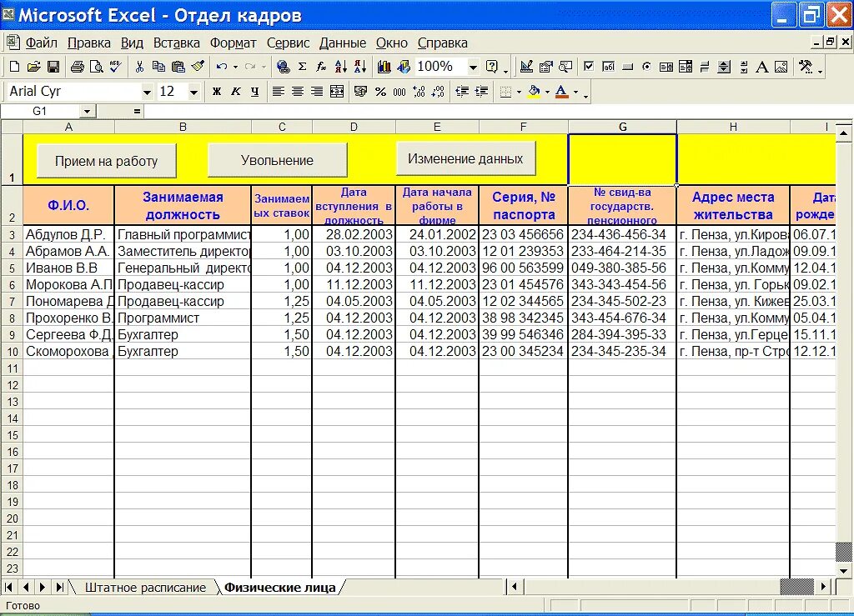This screenshot has width=854, height=616.
Task: Open print preview
Action: click(97, 67)
